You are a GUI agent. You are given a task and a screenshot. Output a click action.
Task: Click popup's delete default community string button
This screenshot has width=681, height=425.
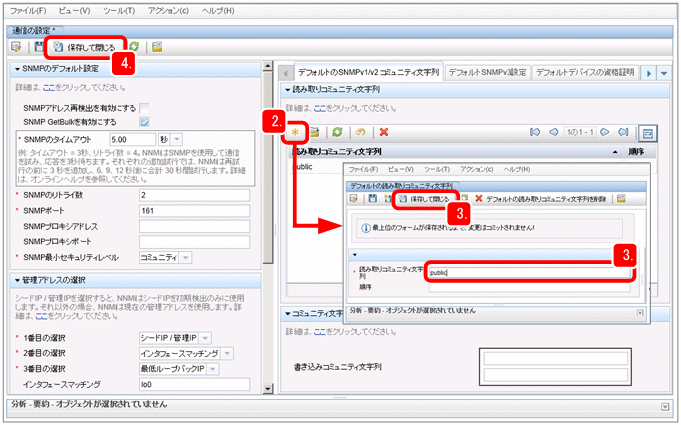(541, 199)
